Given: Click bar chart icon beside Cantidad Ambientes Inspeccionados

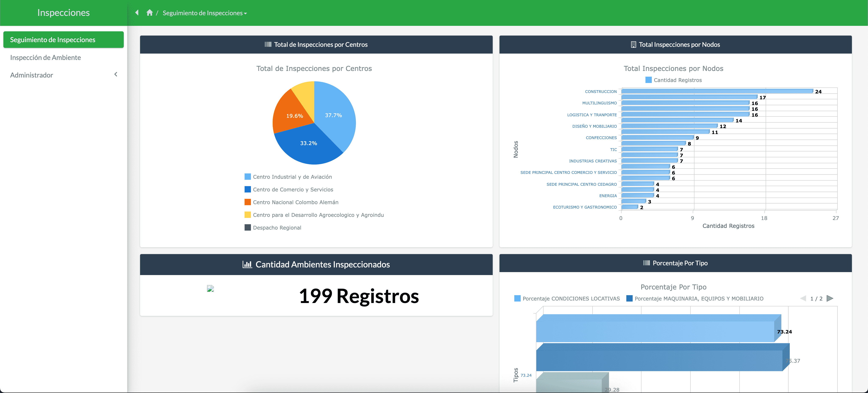Looking at the screenshot, I should click(247, 264).
